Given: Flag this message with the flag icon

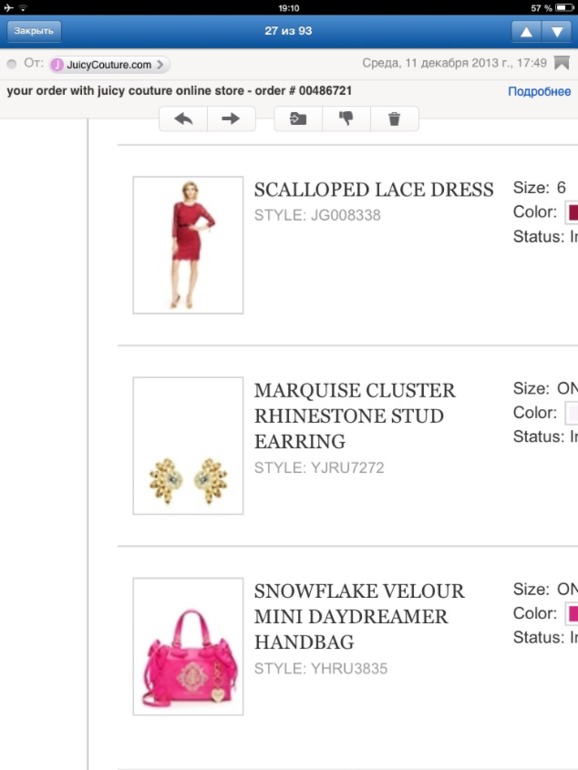Looking at the screenshot, I should tap(562, 63).
